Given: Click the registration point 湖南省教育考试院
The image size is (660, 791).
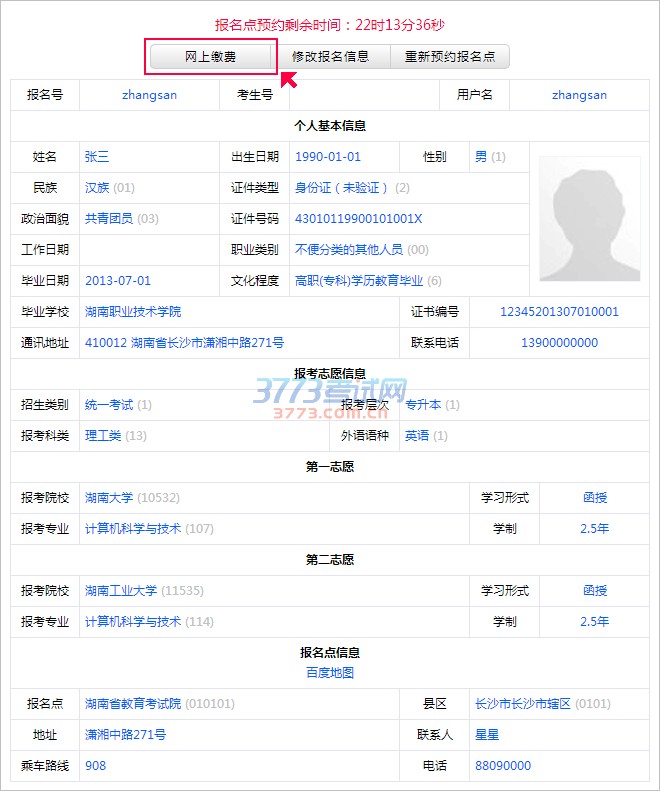Looking at the screenshot, I should 133,704.
